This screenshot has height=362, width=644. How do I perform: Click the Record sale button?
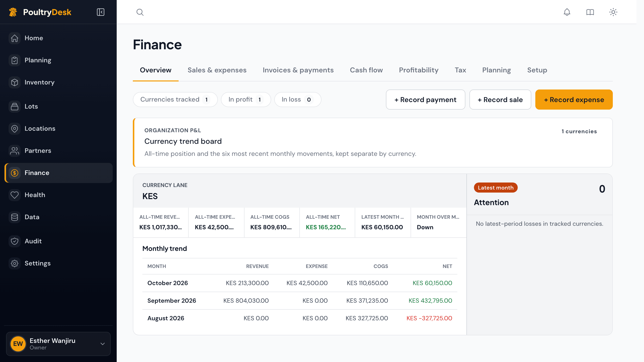coord(500,100)
